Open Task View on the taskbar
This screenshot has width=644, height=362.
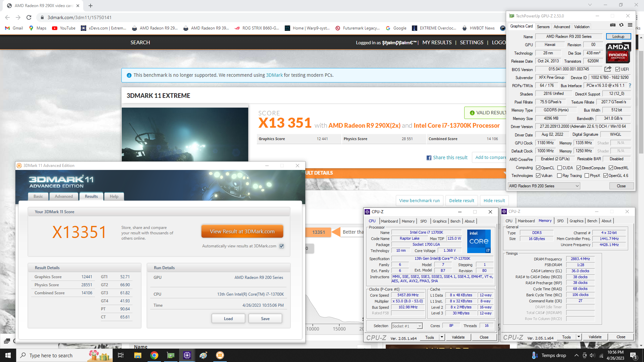pyautogui.click(x=121, y=355)
